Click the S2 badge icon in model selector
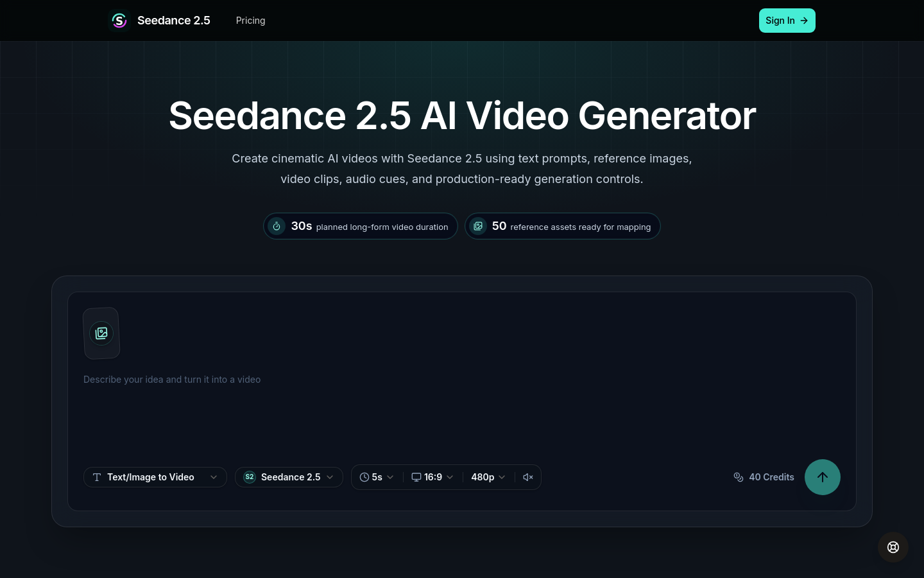 point(250,477)
